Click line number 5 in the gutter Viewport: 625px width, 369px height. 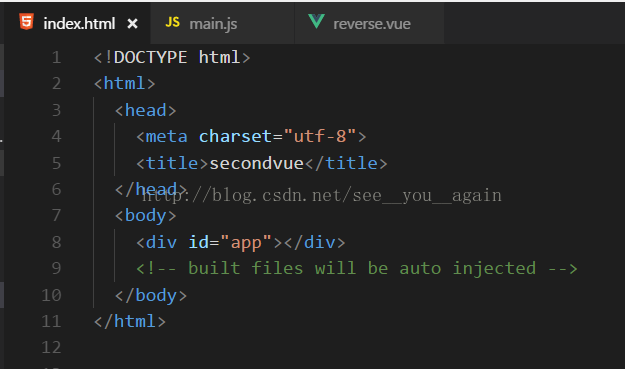coord(56,163)
